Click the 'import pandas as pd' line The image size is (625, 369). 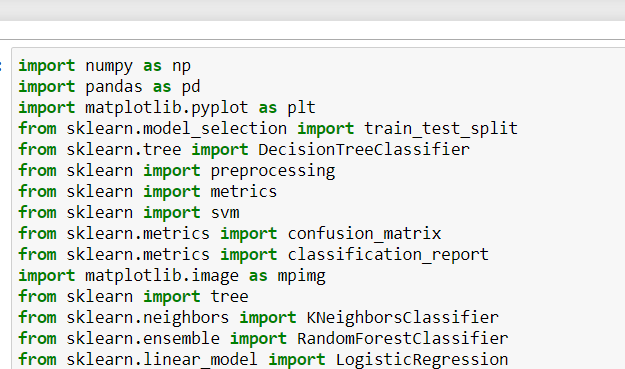point(109,87)
